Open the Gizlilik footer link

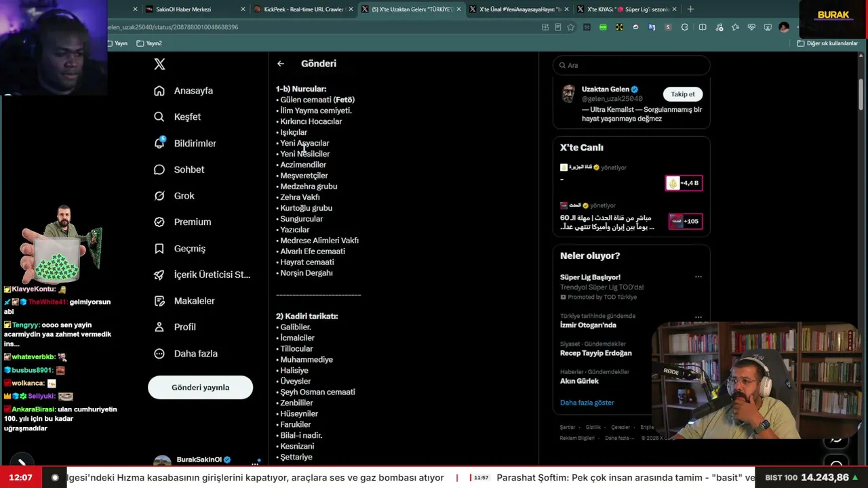[593, 428]
